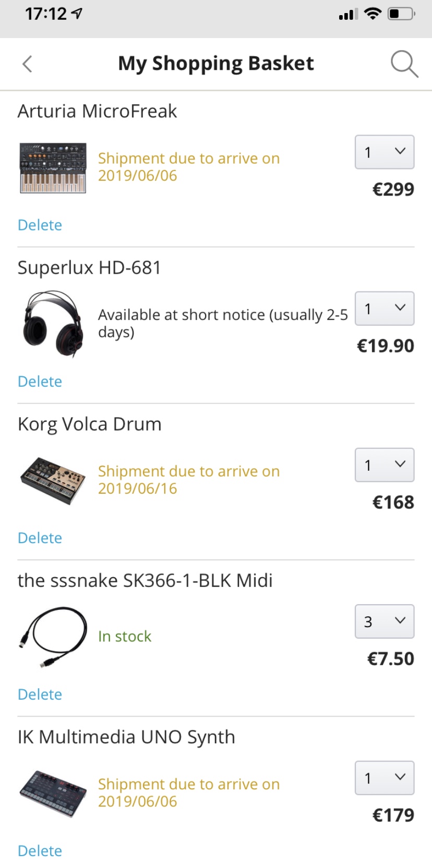Tap the battery status icon
Screen dimensions: 432x868
click(x=401, y=14)
